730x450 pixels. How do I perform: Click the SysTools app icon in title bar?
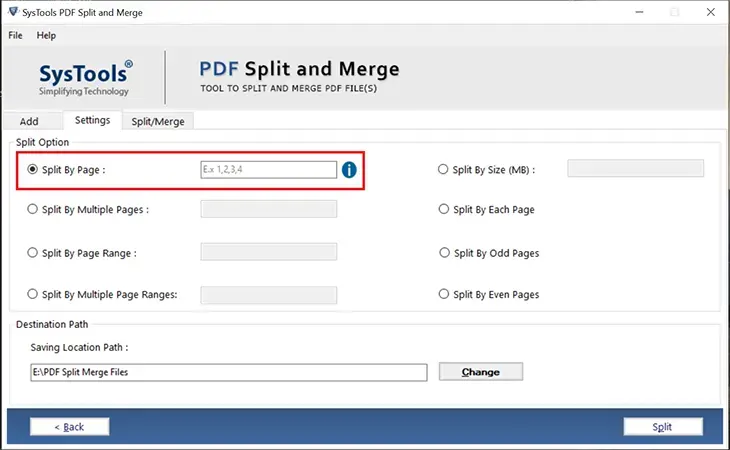click(13, 12)
